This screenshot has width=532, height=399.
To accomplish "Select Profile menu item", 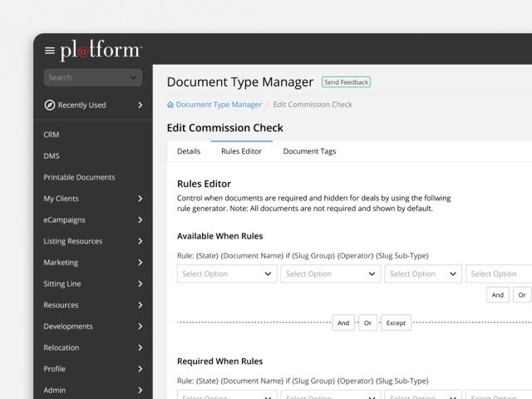I will pos(55,369).
